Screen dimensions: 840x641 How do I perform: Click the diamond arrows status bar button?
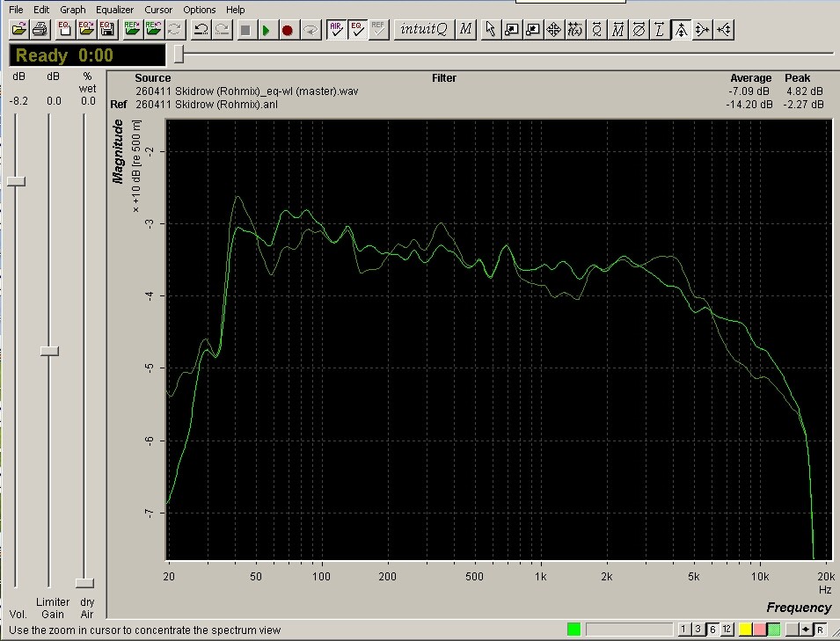pyautogui.click(x=806, y=630)
